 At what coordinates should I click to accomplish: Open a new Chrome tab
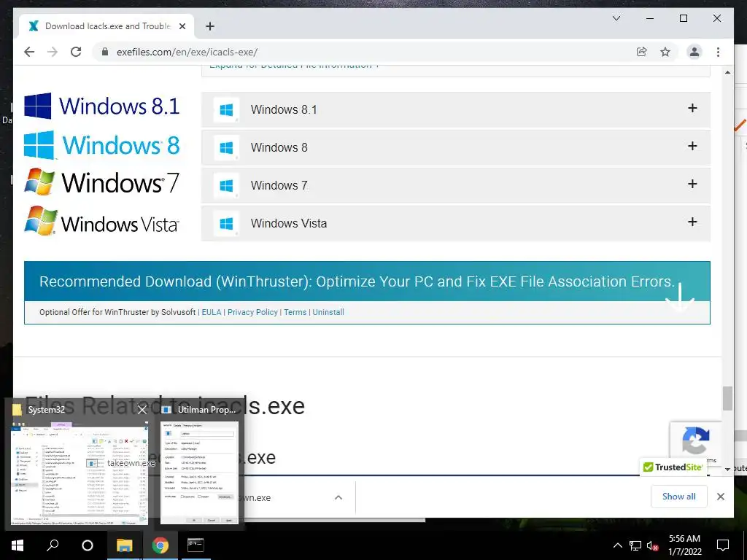coord(209,26)
